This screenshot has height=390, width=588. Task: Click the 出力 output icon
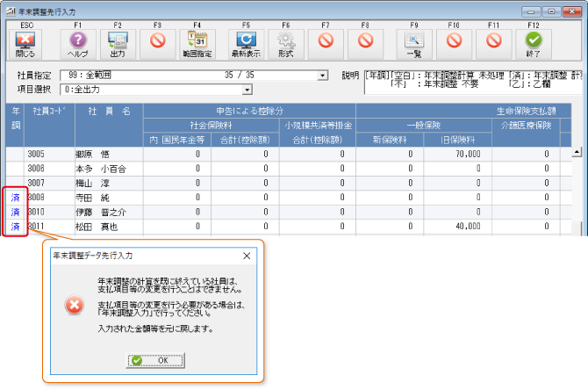point(117,39)
